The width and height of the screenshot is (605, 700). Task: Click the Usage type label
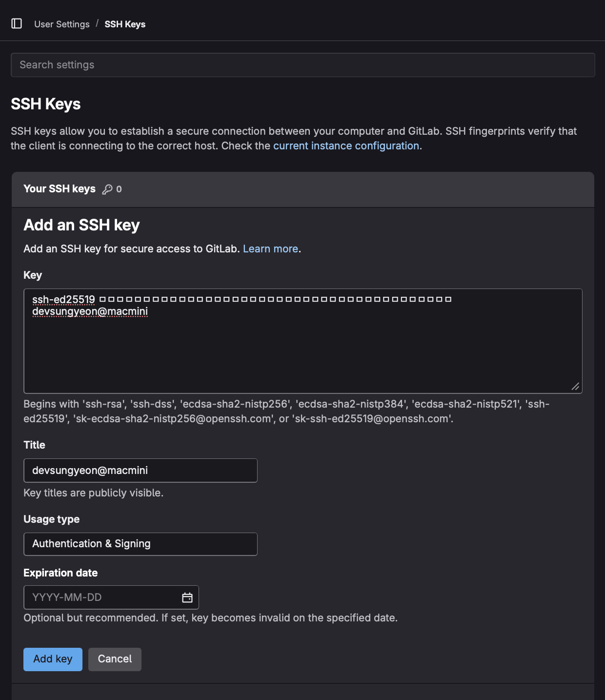pyautogui.click(x=52, y=519)
